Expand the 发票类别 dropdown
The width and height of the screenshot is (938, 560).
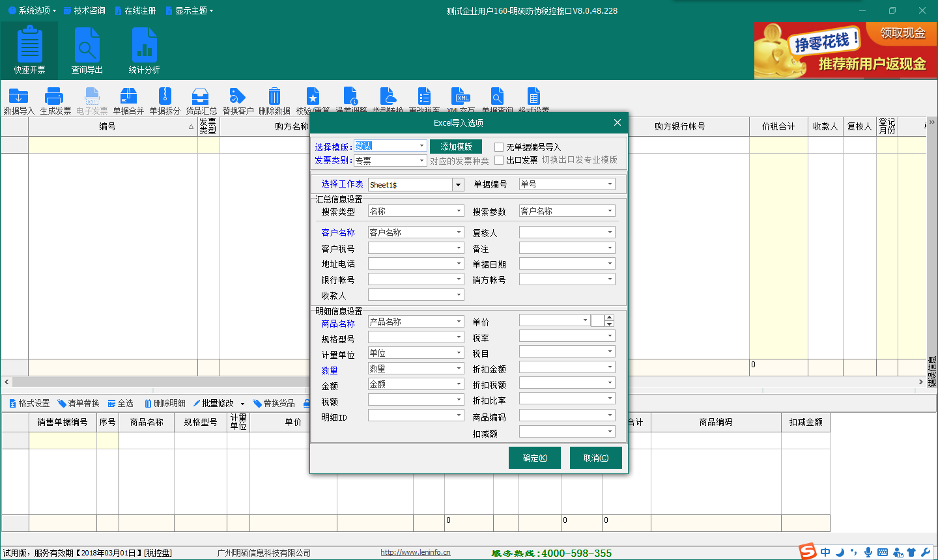tap(421, 161)
